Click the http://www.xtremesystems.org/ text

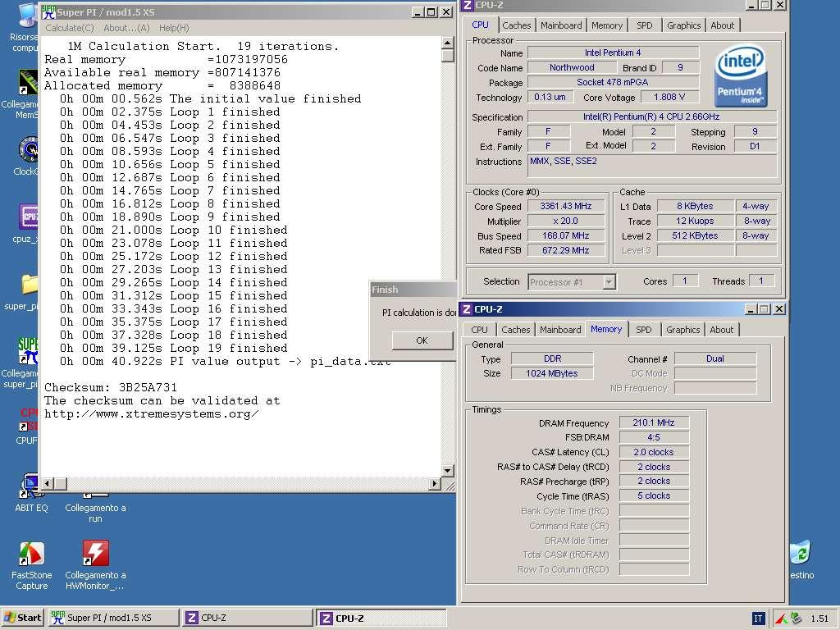point(152,413)
